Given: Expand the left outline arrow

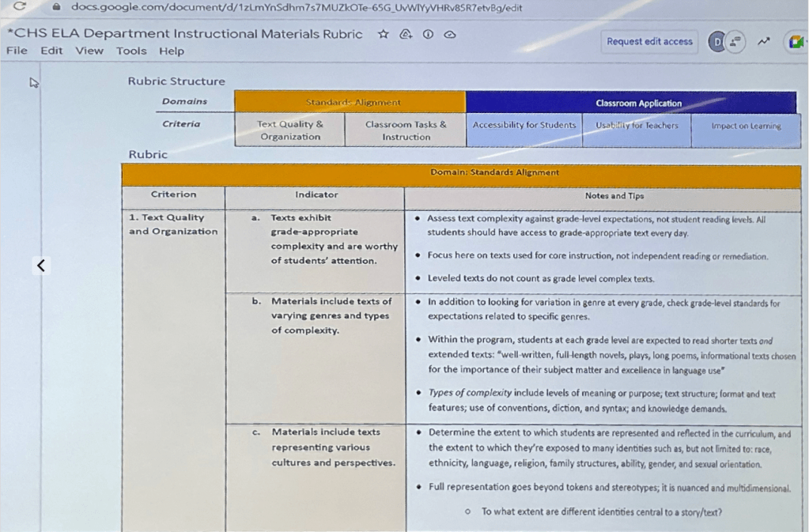Looking at the screenshot, I should (41, 266).
